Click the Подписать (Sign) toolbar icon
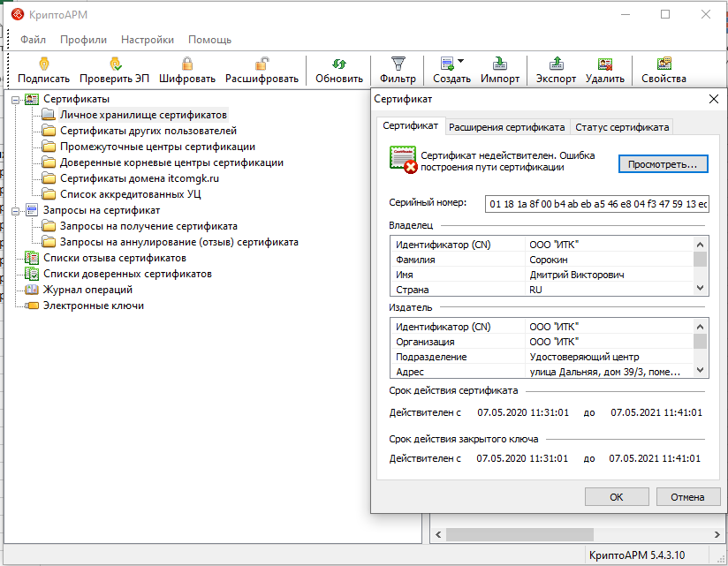728x566 pixels. pyautogui.click(x=43, y=64)
